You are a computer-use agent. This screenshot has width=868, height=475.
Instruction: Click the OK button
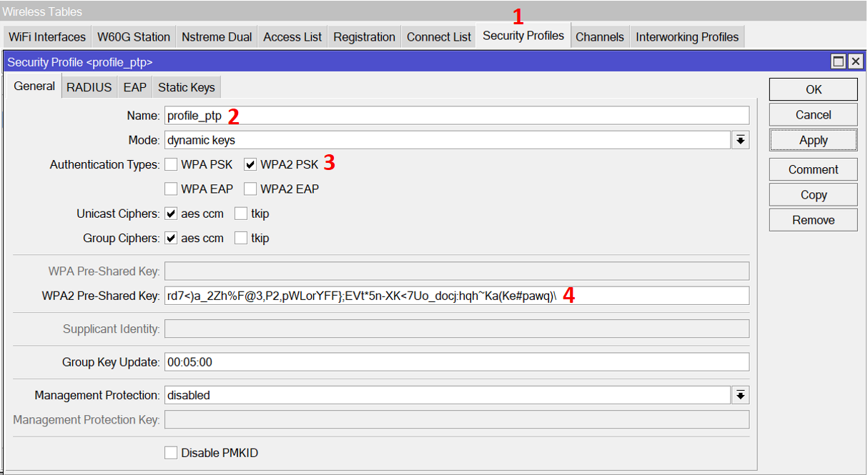pos(813,89)
